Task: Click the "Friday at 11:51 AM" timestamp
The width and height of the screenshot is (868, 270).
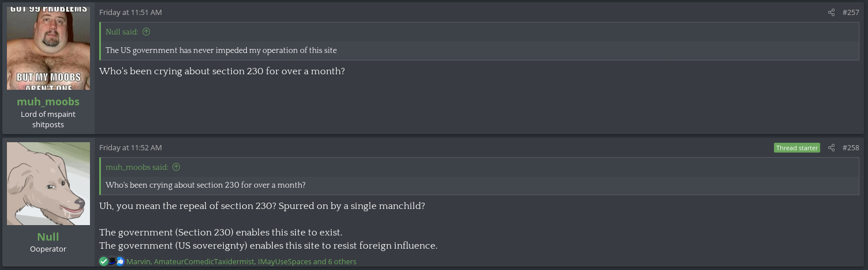Action: (x=130, y=12)
